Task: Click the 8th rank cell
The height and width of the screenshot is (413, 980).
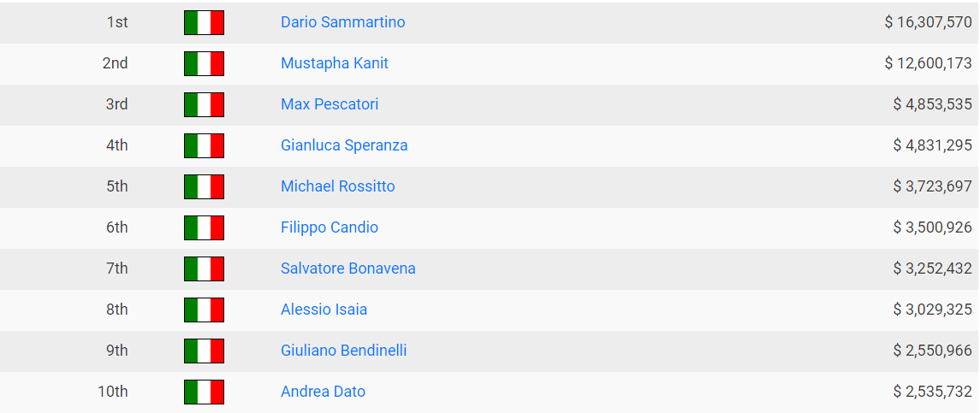Action: [x=117, y=310]
